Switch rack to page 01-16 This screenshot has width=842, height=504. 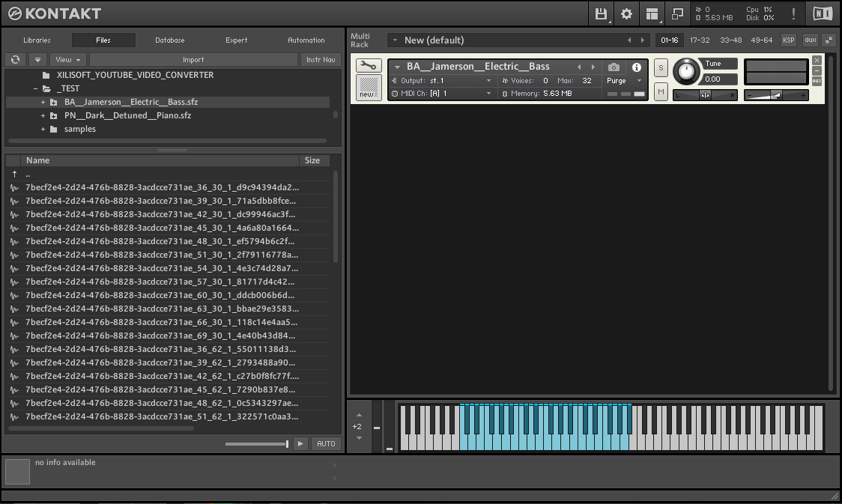pyautogui.click(x=669, y=40)
